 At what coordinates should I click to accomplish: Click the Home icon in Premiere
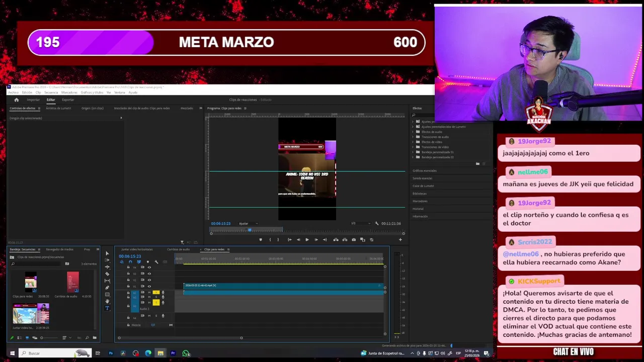coord(16,100)
